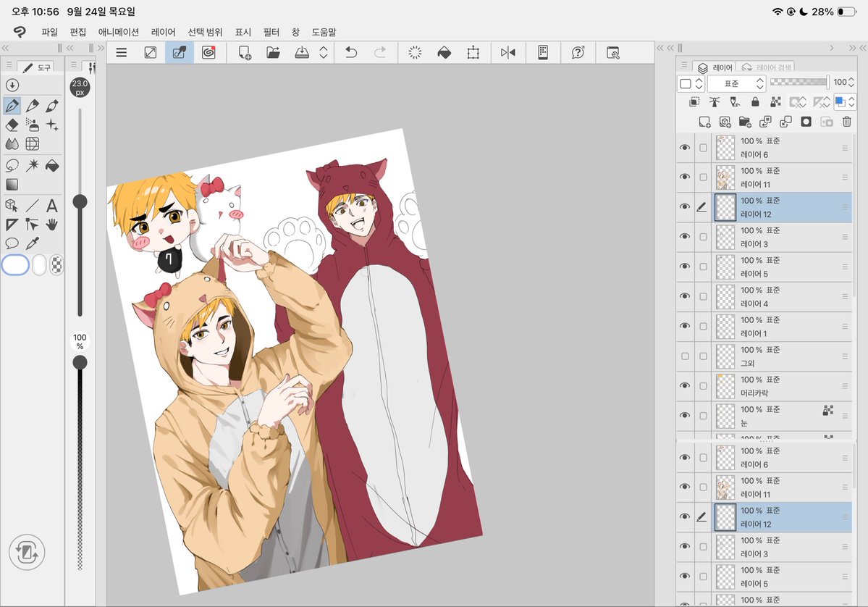This screenshot has width=868, height=607.
Task: Create a new folder in layer panel
Action: pyautogui.click(x=744, y=122)
